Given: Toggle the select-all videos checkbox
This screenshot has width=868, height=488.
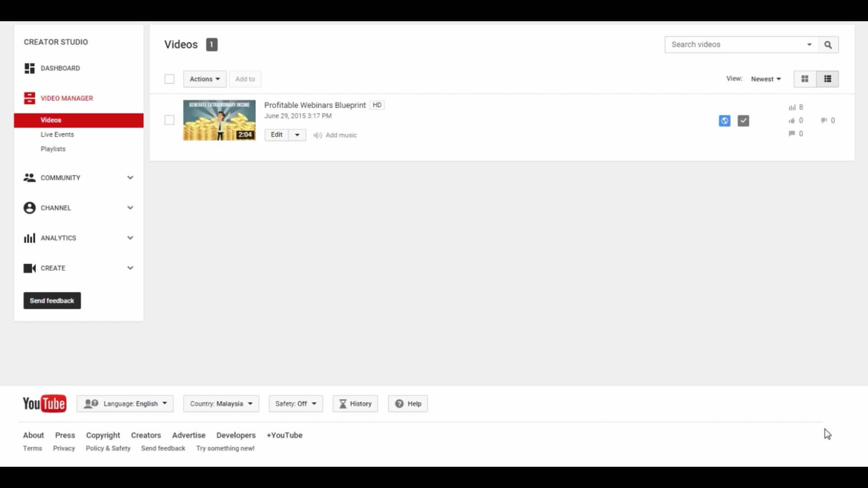Looking at the screenshot, I should coord(170,79).
